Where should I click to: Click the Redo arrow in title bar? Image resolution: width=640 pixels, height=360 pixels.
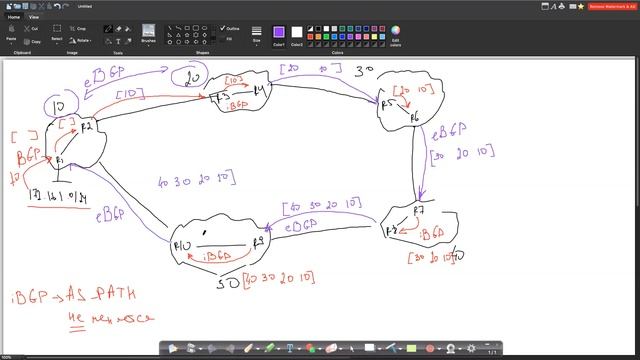66,6
